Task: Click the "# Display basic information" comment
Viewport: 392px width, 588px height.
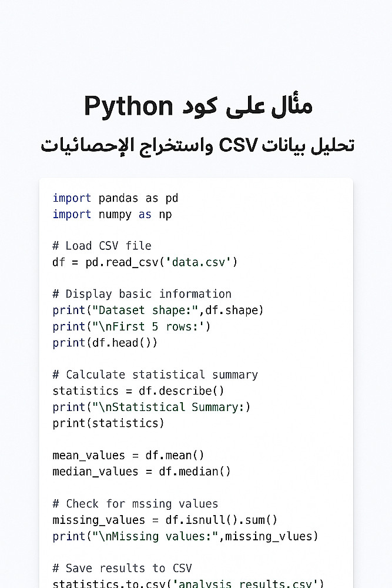Action: coord(142,294)
